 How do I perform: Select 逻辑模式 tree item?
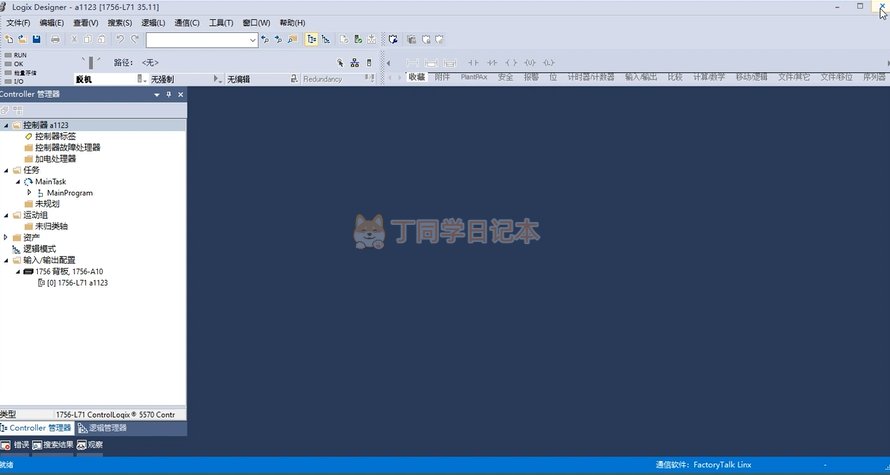39,249
